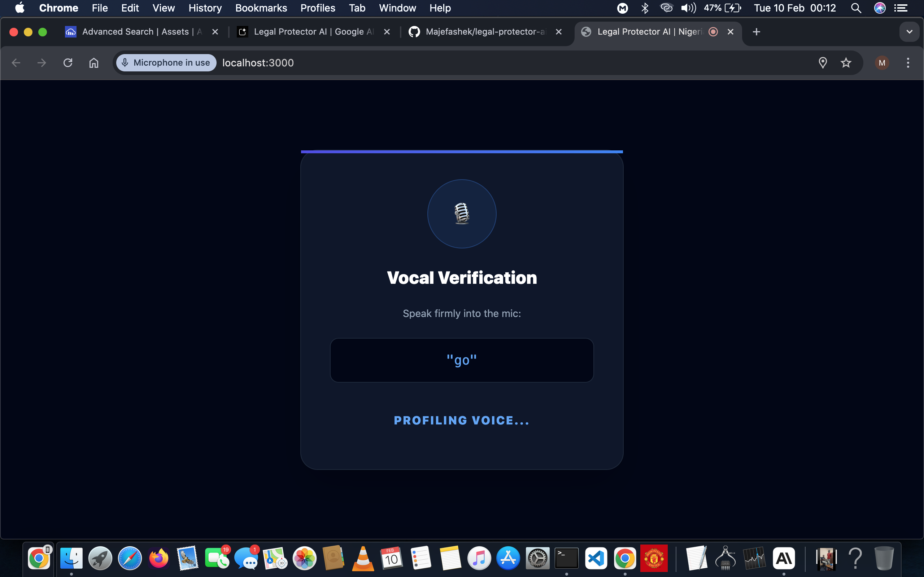This screenshot has height=577, width=924.
Task: Switch to the Majefashek/legal-protector GitHub tab
Action: pos(485,32)
